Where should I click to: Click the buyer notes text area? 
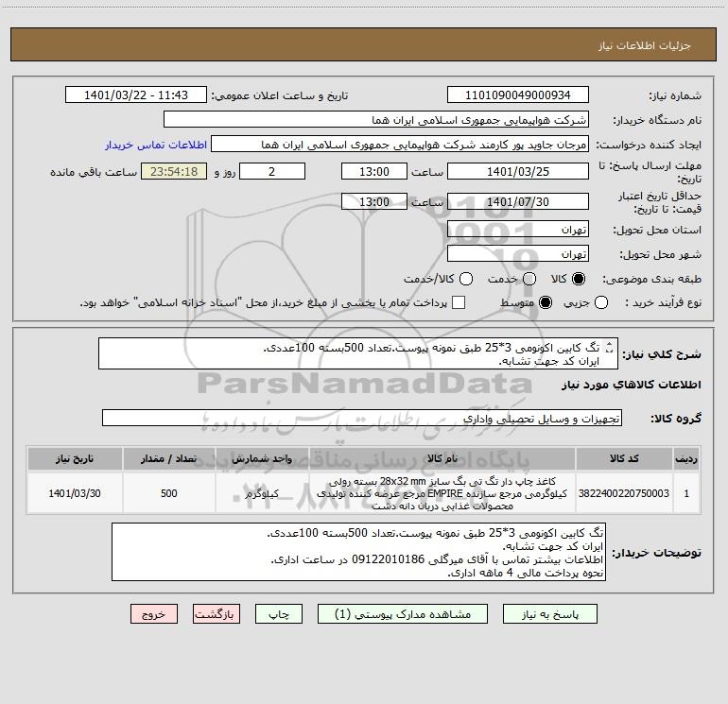click(359, 552)
